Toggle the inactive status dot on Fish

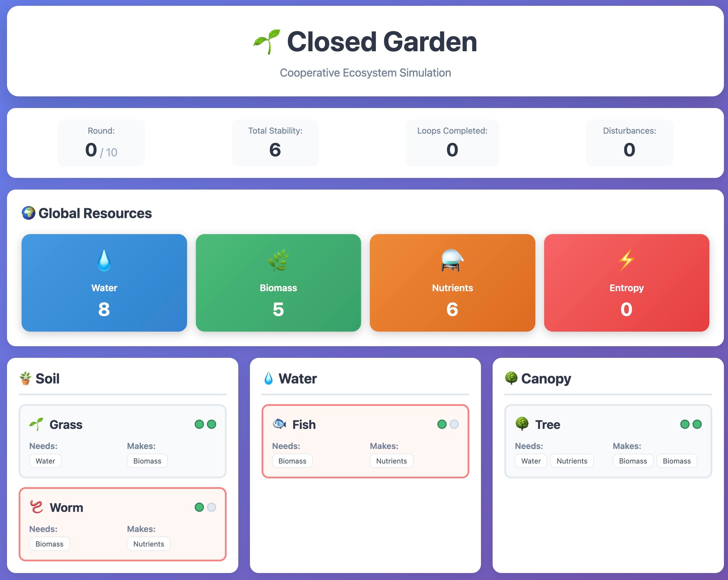[455, 424]
